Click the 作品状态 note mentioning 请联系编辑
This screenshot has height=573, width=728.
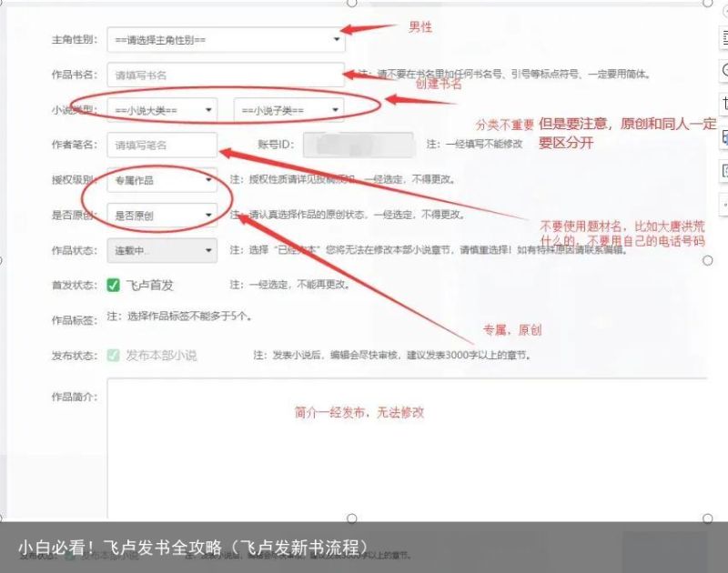(x=429, y=250)
